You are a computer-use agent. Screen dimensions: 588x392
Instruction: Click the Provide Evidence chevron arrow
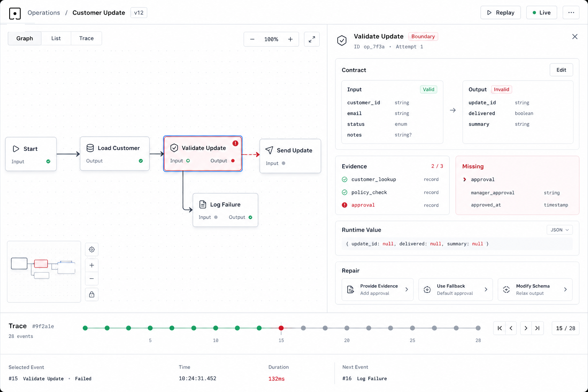pos(407,289)
